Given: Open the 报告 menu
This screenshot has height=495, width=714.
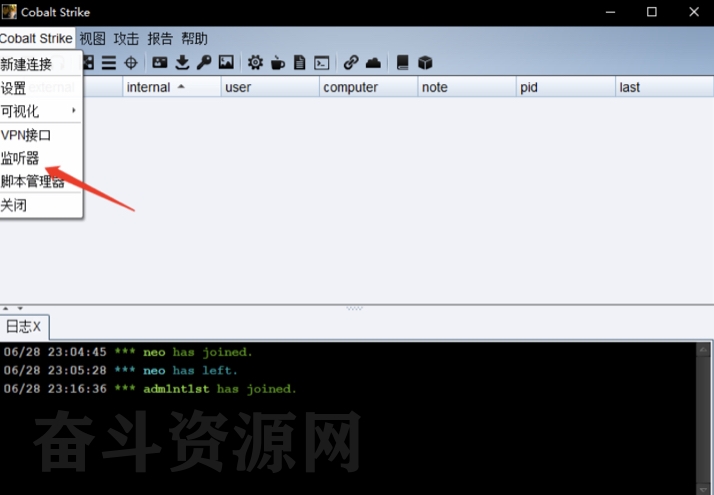Looking at the screenshot, I should (x=160, y=39).
